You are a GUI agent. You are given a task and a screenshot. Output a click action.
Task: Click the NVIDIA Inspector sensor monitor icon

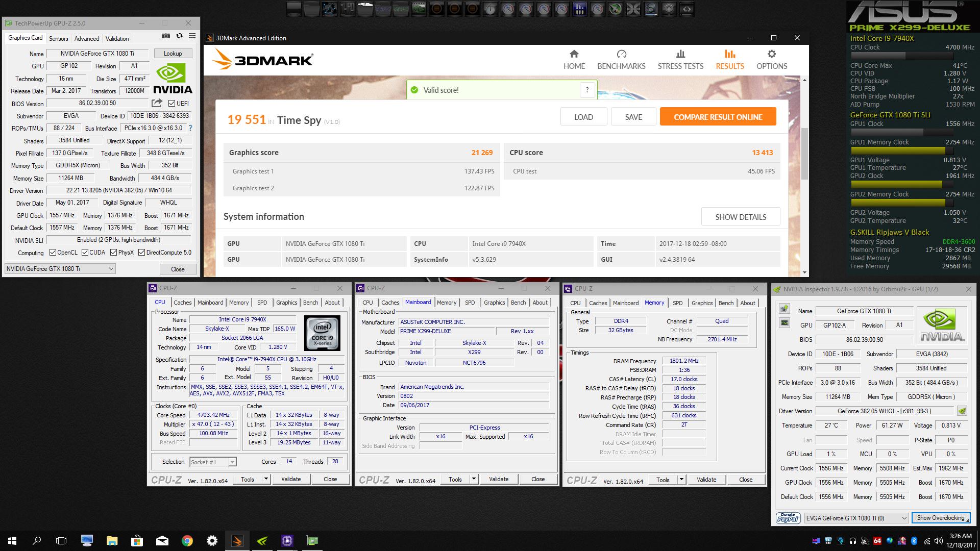(785, 322)
